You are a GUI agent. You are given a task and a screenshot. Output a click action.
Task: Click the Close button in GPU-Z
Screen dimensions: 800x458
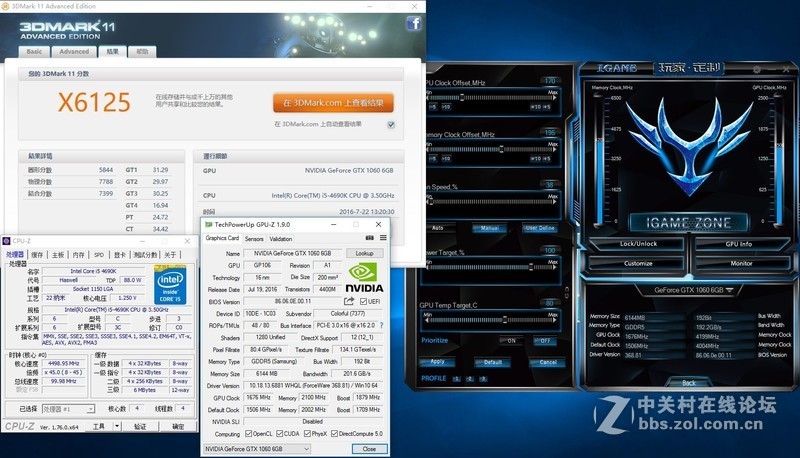click(369, 449)
